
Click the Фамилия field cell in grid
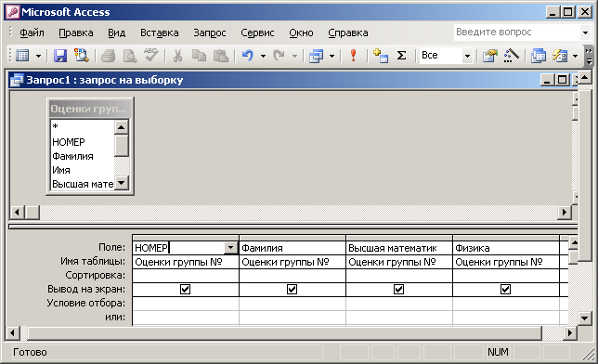pos(292,248)
